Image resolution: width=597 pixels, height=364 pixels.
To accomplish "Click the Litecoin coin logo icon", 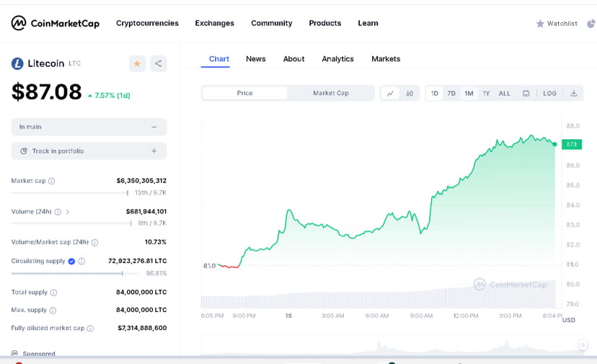I will [x=17, y=63].
